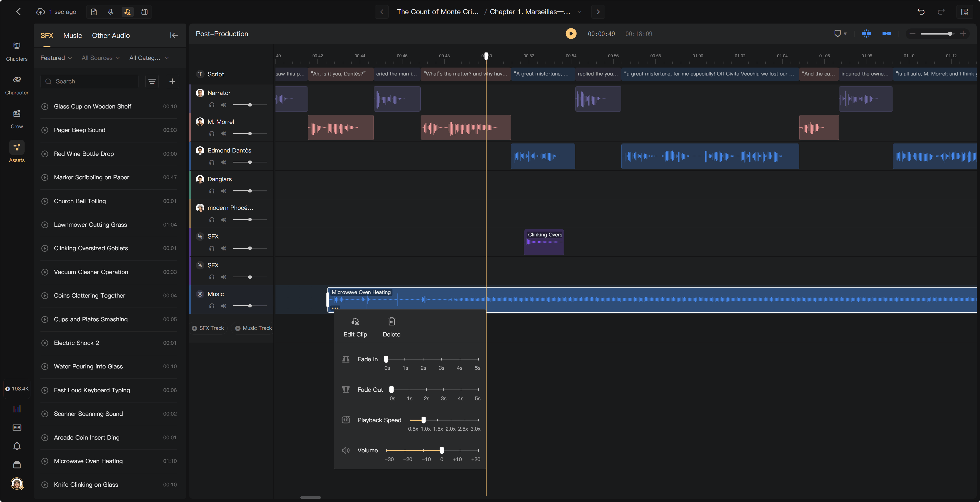Open the Assets sidebar tab
Screen dimensions: 980x502
17,152
